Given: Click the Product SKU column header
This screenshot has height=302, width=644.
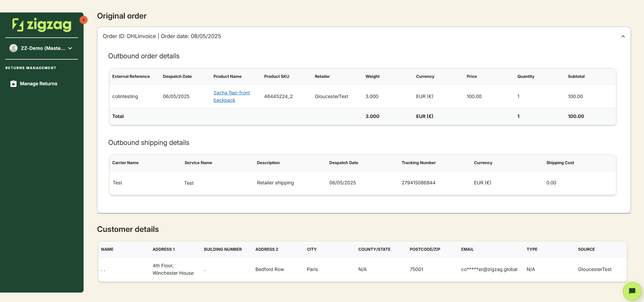Looking at the screenshot, I should [276, 77].
